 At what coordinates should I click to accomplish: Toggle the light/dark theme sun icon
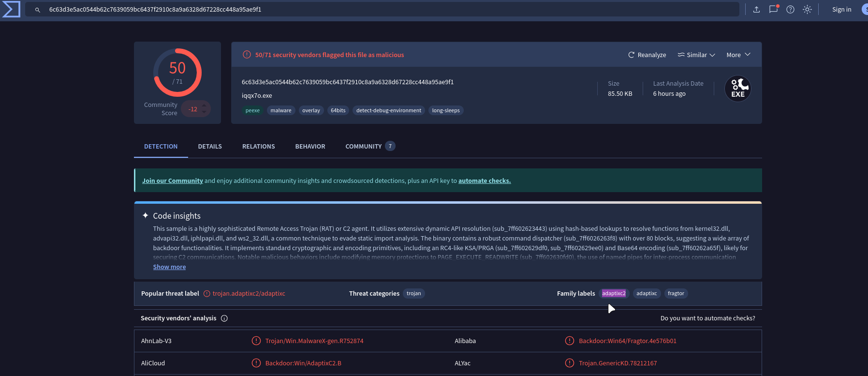tap(807, 9)
